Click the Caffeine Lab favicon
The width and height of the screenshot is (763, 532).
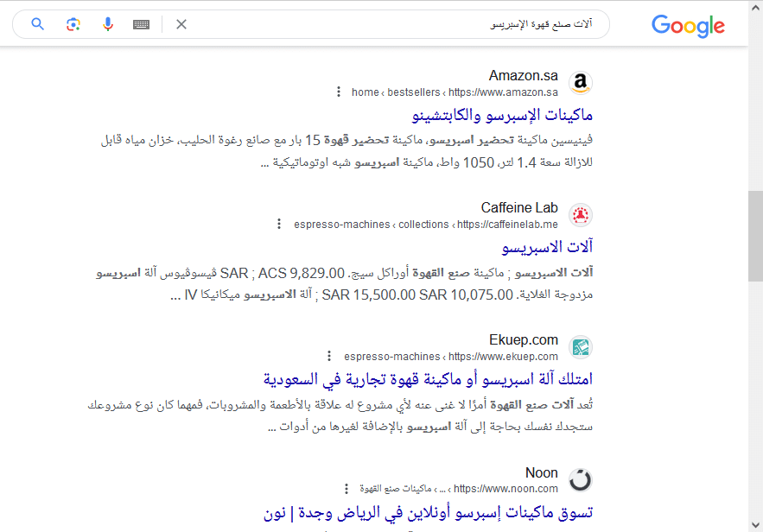point(581,215)
